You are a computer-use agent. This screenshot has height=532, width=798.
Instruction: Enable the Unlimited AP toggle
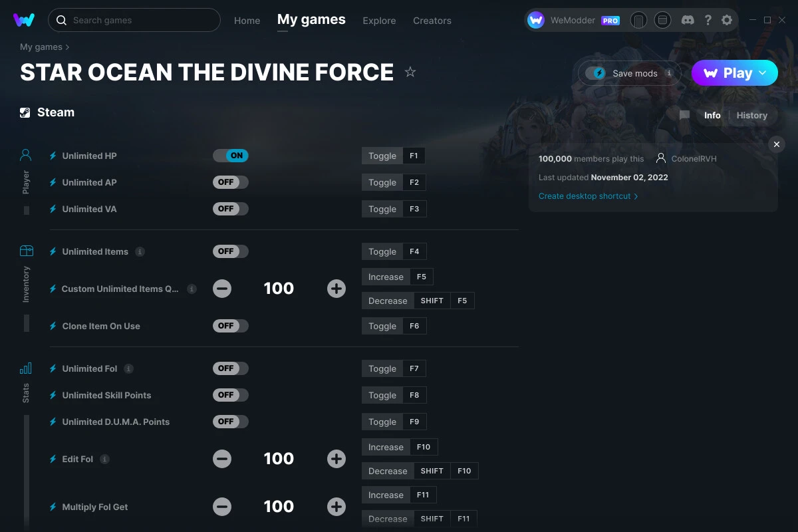click(230, 182)
